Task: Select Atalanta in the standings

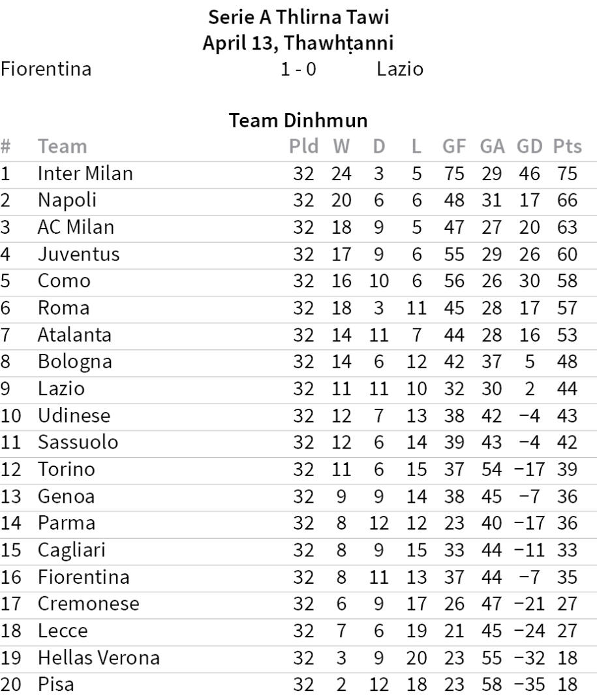Action: click(74, 335)
